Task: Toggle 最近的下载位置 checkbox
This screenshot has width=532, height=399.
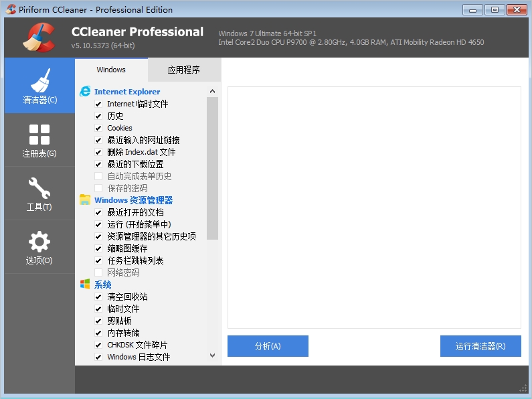Action: pyautogui.click(x=98, y=164)
